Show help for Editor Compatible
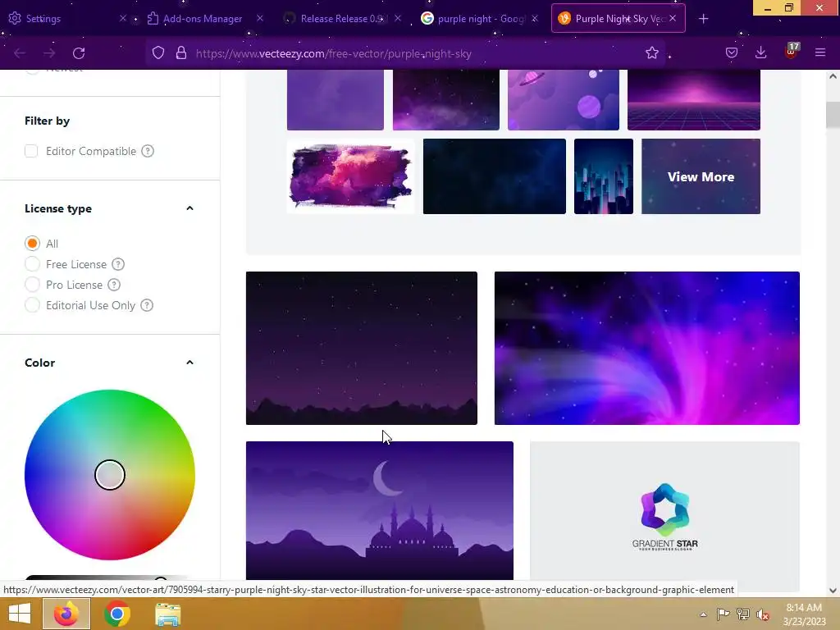This screenshot has width=840, height=630. coord(148,151)
